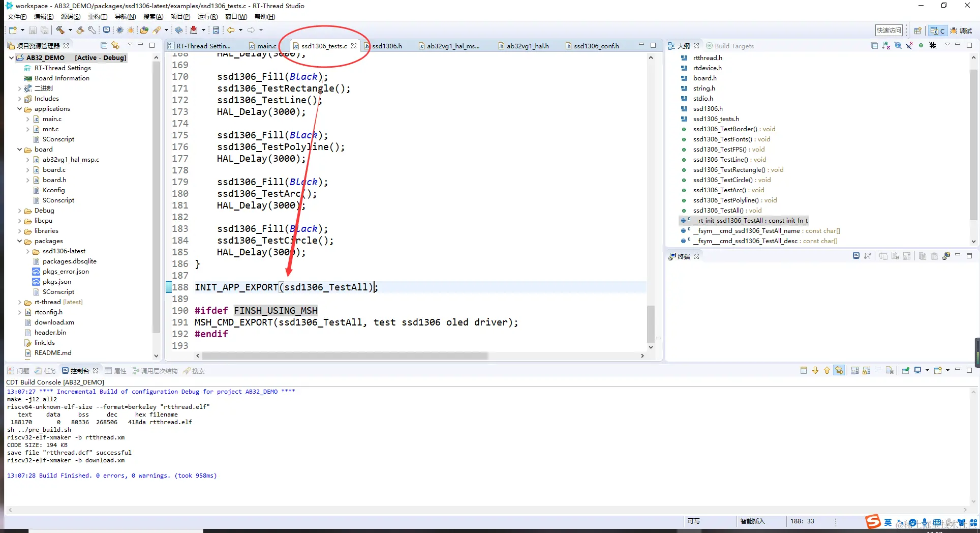Open the project explorer View Menu dropdown

130,45
